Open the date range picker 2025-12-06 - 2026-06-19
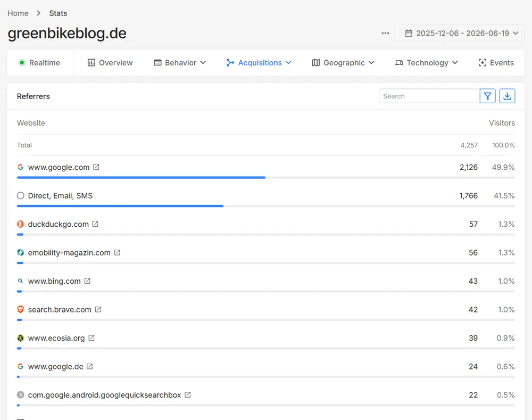 point(462,34)
